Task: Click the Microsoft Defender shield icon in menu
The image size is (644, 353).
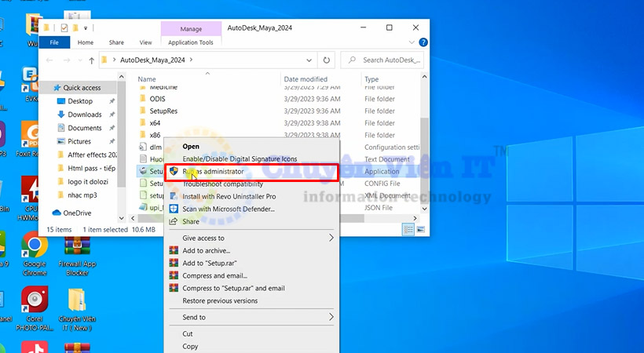Action: click(x=174, y=209)
